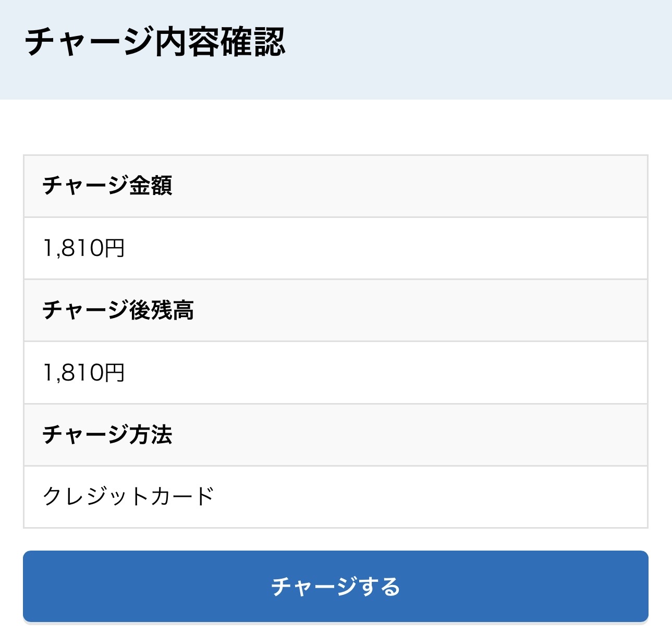672x634 pixels.
Task: Click the カード part of クレジットカード
Action: coord(182,496)
